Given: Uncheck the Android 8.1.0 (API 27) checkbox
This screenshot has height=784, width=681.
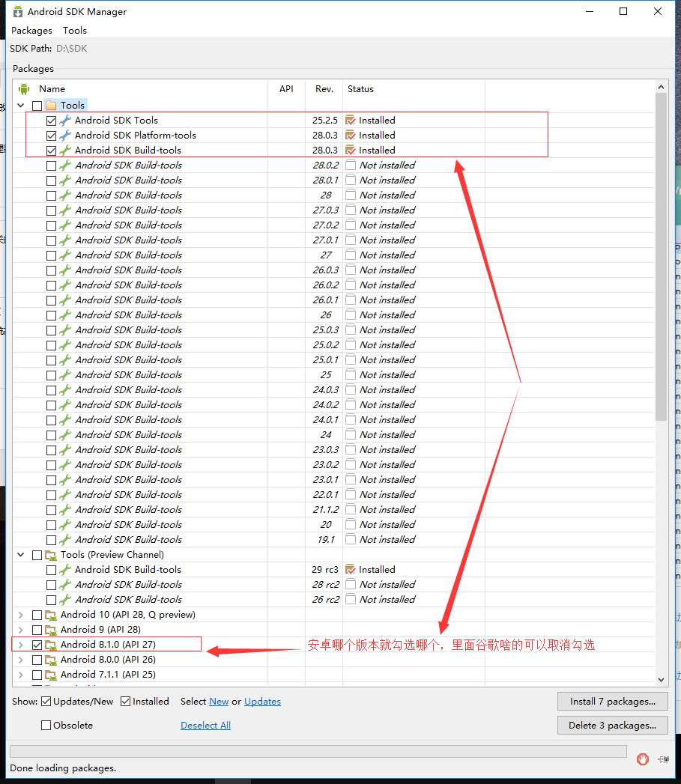Looking at the screenshot, I should click(37, 645).
